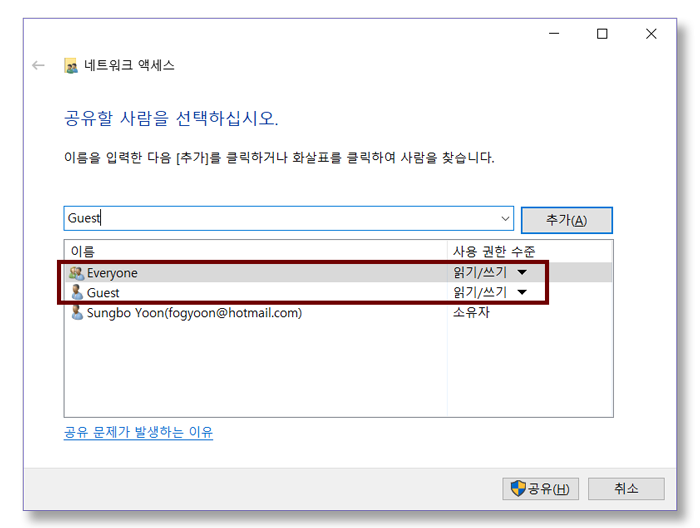The width and height of the screenshot is (700, 528).
Task: Click the back arrow in the dialog header
Action: coord(39,65)
